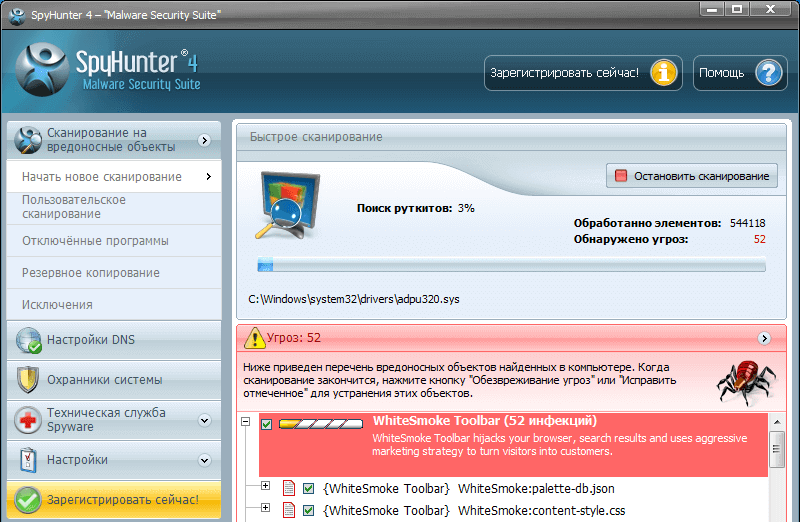Expand the Техническая служба Spyware section arrow

point(205,420)
